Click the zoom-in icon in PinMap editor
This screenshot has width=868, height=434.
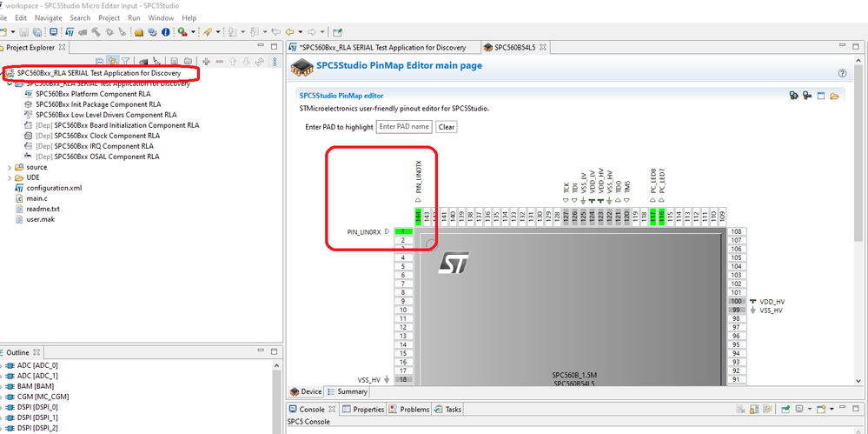[x=794, y=96]
